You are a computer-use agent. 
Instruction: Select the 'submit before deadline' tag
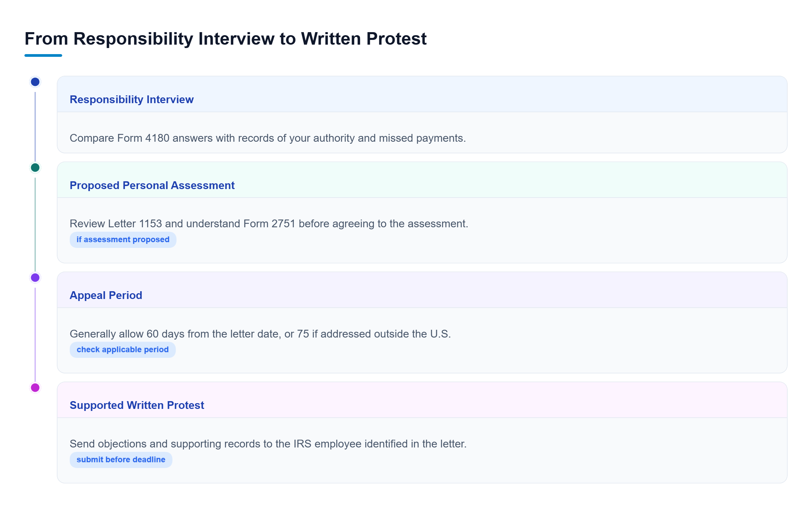click(121, 460)
